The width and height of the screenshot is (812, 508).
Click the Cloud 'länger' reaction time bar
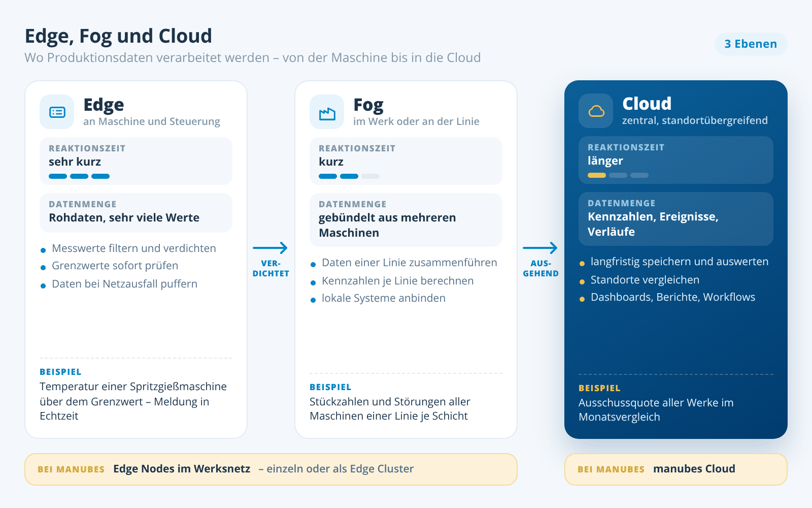point(618,175)
